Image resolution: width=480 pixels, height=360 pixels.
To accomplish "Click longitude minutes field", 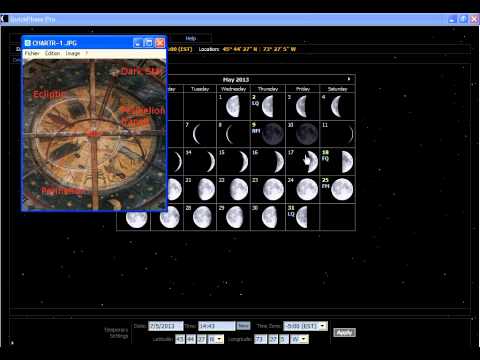I will point(273,339).
